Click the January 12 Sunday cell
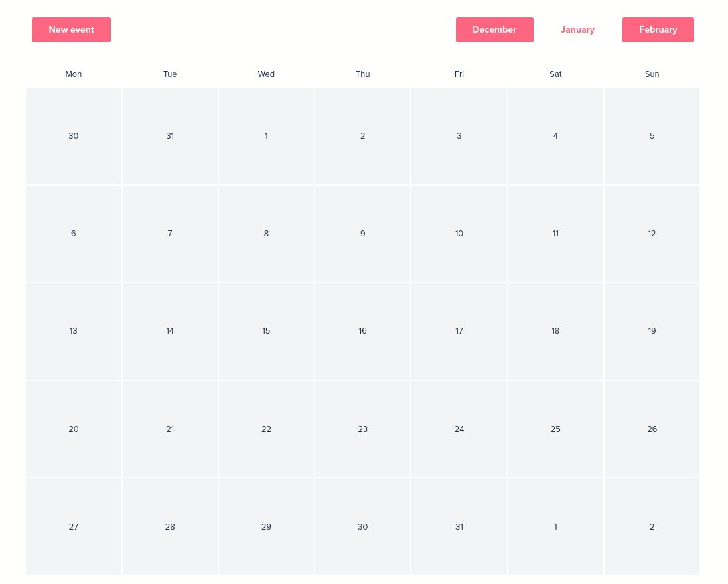 coord(652,234)
